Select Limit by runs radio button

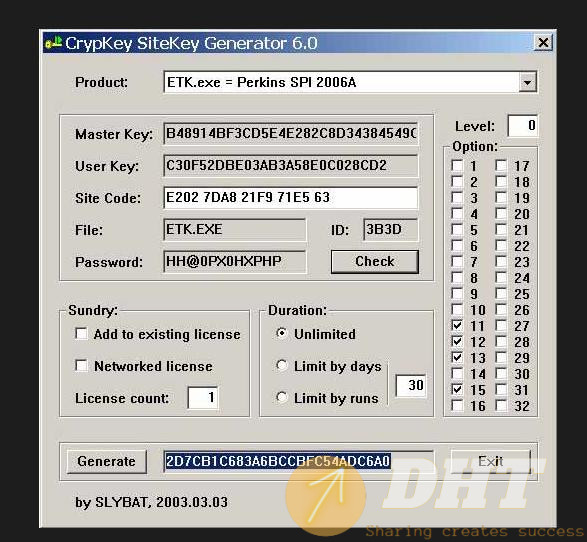282,398
